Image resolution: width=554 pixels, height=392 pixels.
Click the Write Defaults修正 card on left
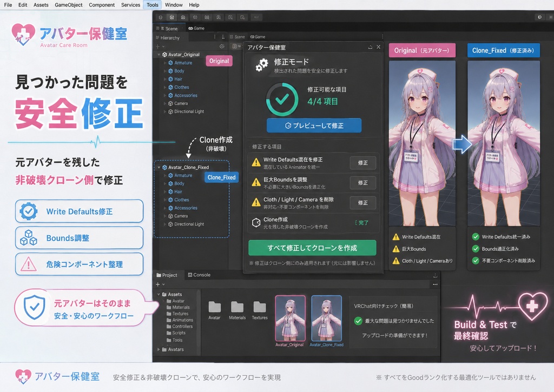click(x=79, y=211)
